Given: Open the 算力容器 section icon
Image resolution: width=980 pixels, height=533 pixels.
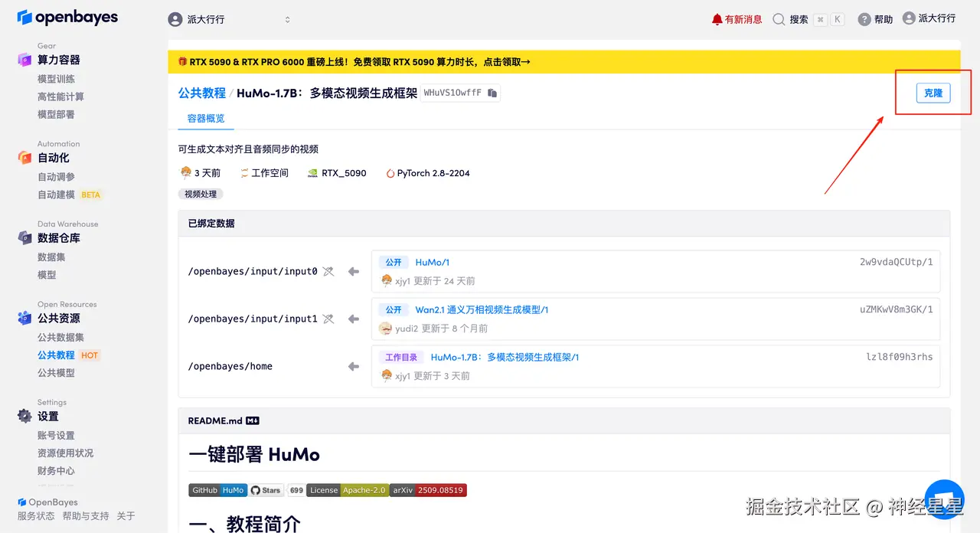Looking at the screenshot, I should coord(24,60).
